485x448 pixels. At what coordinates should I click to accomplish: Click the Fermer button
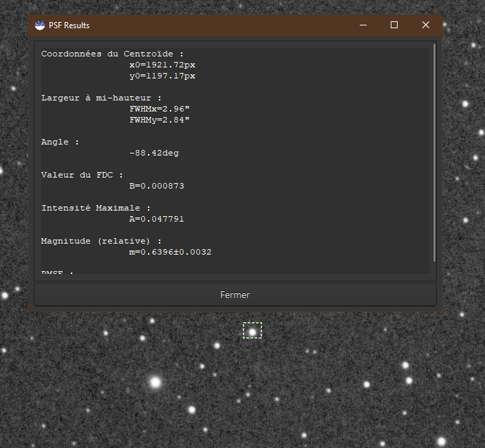[235, 295]
